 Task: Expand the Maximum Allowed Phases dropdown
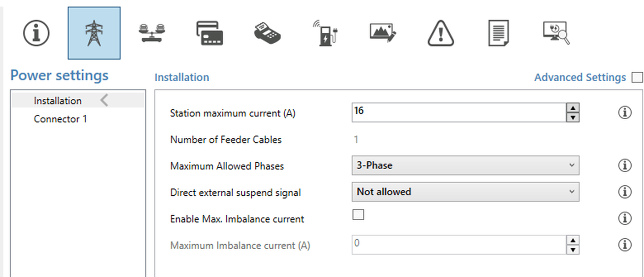click(465, 165)
